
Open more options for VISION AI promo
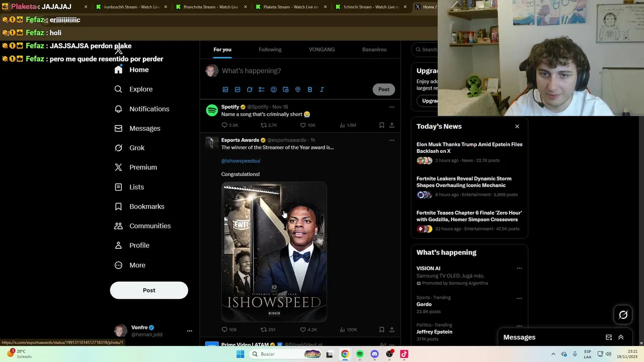(519, 268)
